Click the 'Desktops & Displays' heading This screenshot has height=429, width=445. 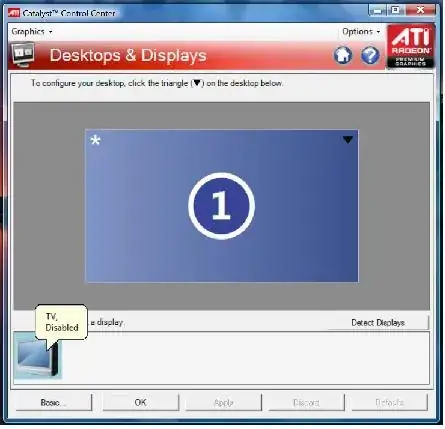128,55
